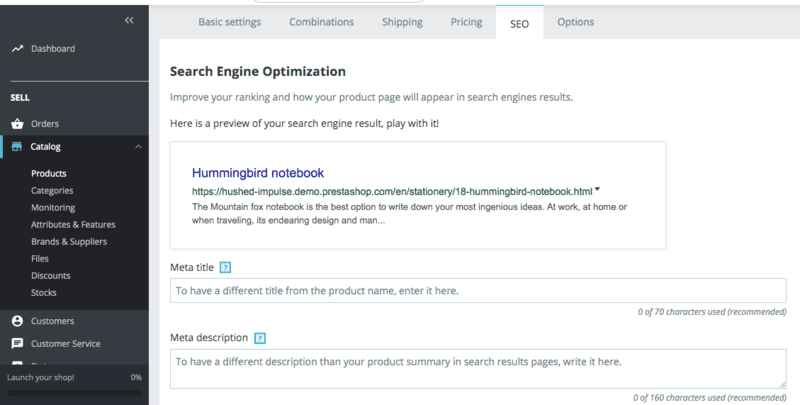Click the 0% launch progress value
This screenshot has height=405, width=800.
(x=136, y=378)
